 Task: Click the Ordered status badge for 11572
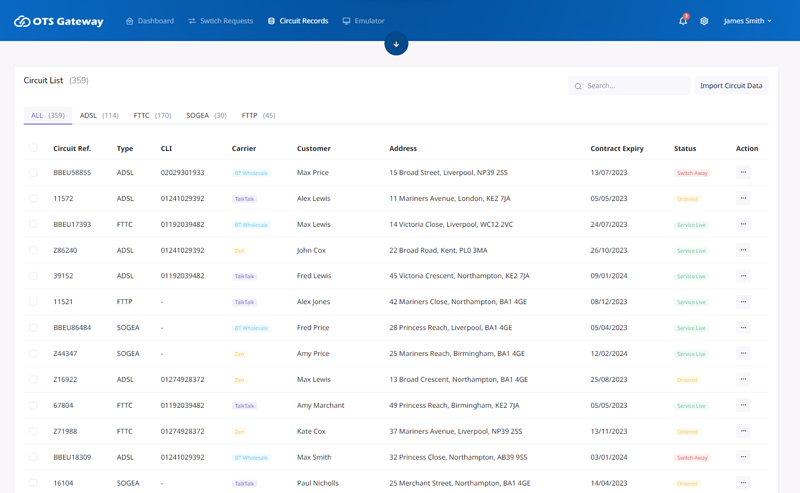click(687, 199)
